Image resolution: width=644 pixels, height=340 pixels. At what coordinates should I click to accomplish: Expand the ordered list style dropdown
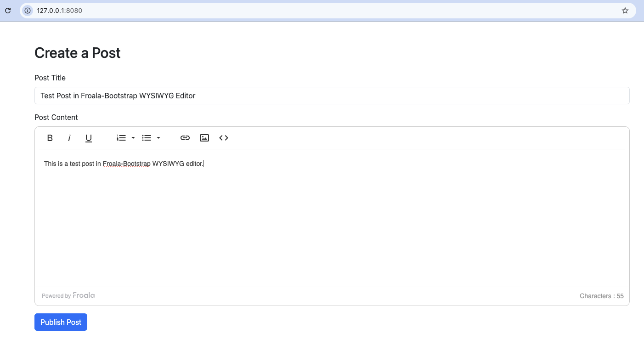[x=133, y=137]
